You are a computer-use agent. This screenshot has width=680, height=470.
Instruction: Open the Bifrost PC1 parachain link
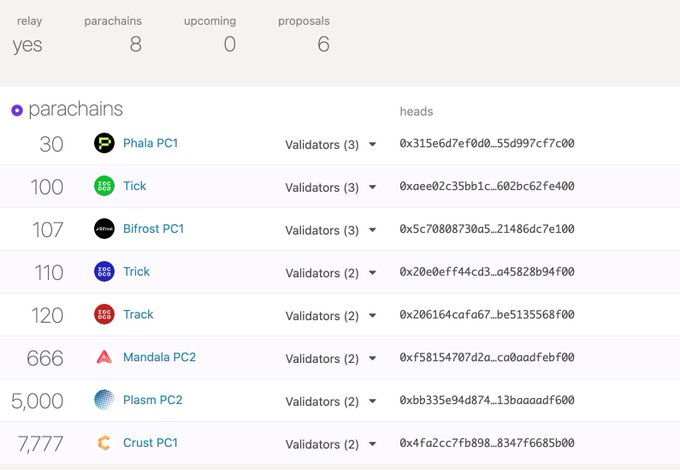[154, 228]
